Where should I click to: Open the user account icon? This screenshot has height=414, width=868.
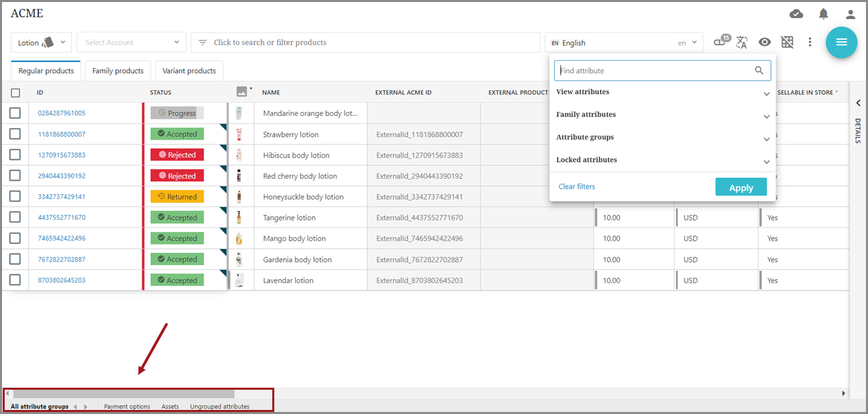click(x=850, y=14)
